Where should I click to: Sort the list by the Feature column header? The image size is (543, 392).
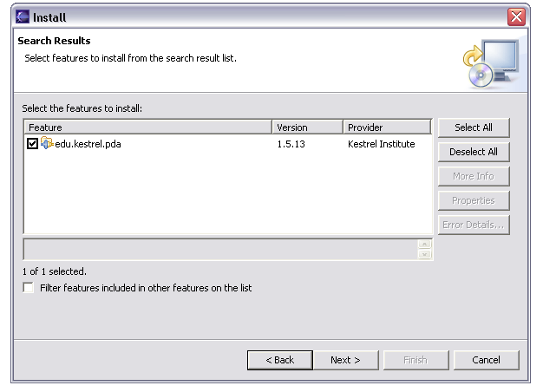148,127
